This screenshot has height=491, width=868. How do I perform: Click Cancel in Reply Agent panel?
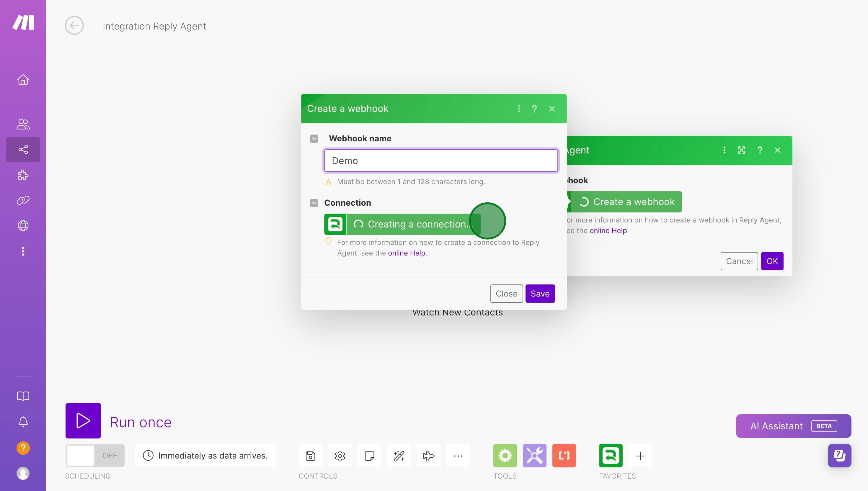pos(739,261)
